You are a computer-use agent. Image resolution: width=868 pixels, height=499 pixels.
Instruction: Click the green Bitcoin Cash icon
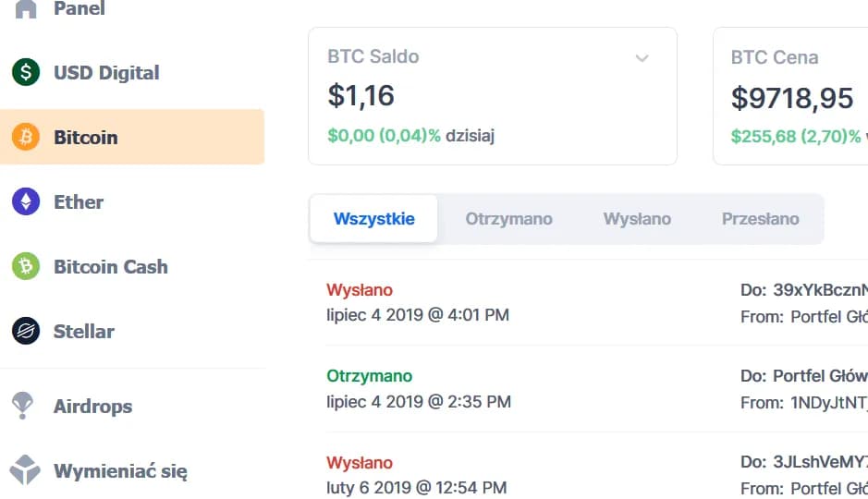tap(26, 266)
